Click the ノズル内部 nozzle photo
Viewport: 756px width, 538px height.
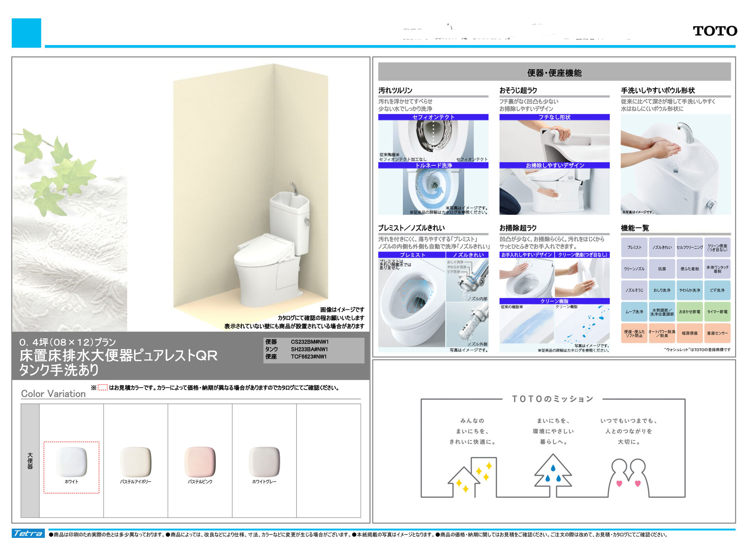point(467,280)
